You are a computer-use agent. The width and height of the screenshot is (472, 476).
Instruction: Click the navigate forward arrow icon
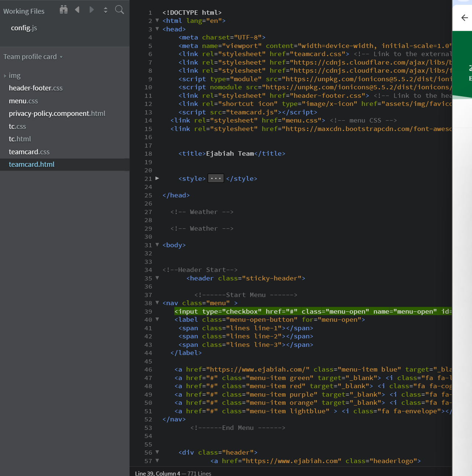point(92,10)
